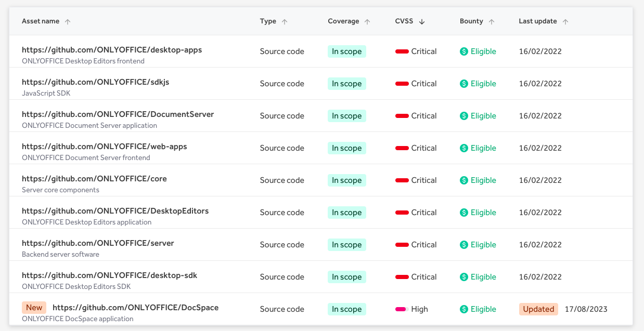644x331 pixels.
Task: Click the sort arrow beside Last update
Action: [565, 22]
